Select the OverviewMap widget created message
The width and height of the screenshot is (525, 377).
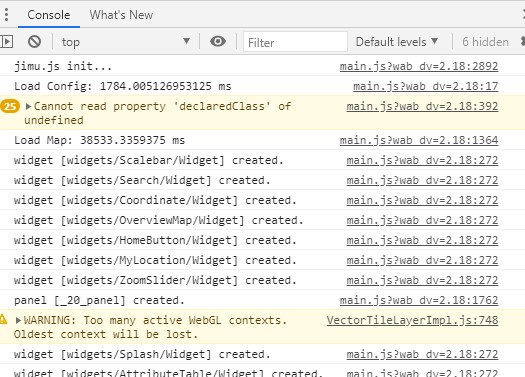pos(158,220)
